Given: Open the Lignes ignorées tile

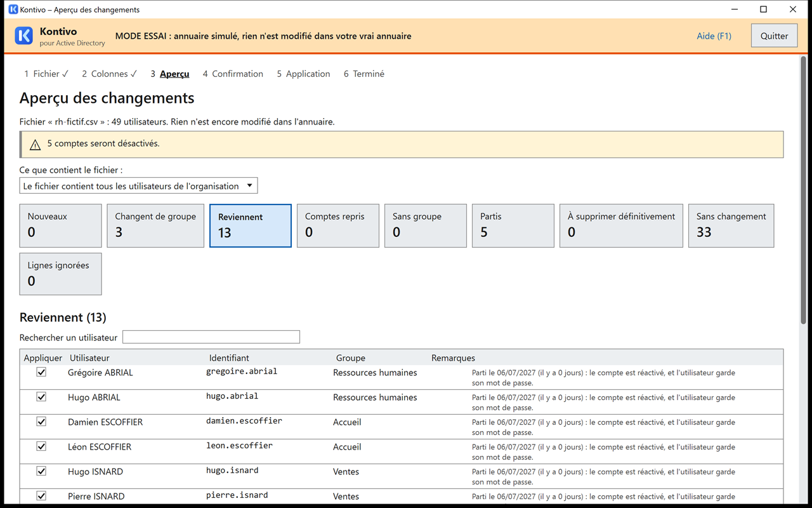Looking at the screenshot, I should point(60,274).
